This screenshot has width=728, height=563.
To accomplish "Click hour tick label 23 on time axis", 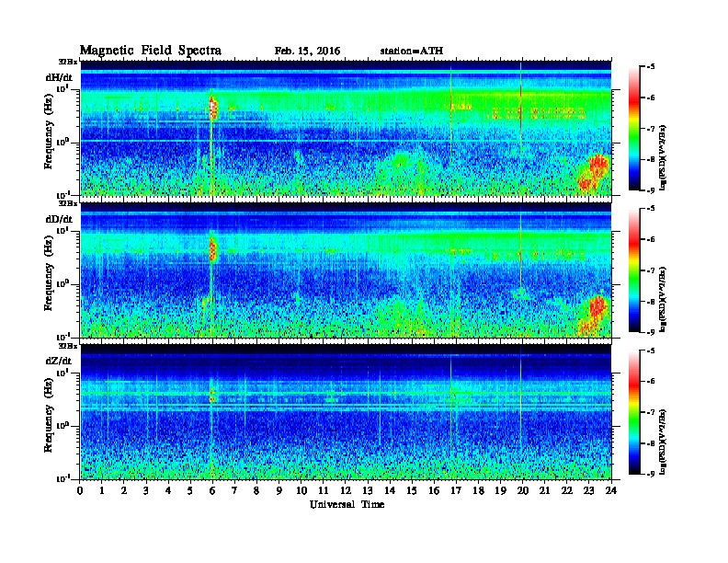I will pyautogui.click(x=589, y=490).
